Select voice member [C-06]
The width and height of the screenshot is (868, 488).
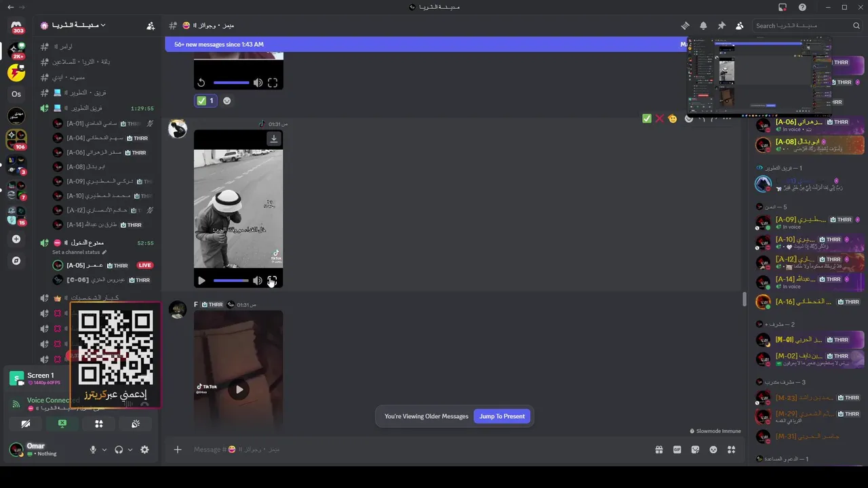103,280
